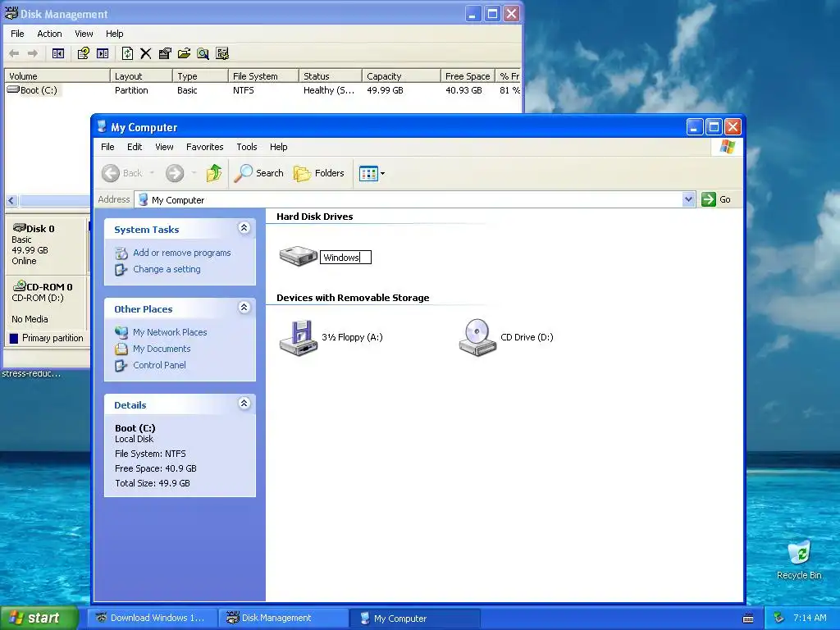Image resolution: width=840 pixels, height=630 pixels.
Task: Select the CD Drive (D:) icon
Action: click(x=477, y=337)
